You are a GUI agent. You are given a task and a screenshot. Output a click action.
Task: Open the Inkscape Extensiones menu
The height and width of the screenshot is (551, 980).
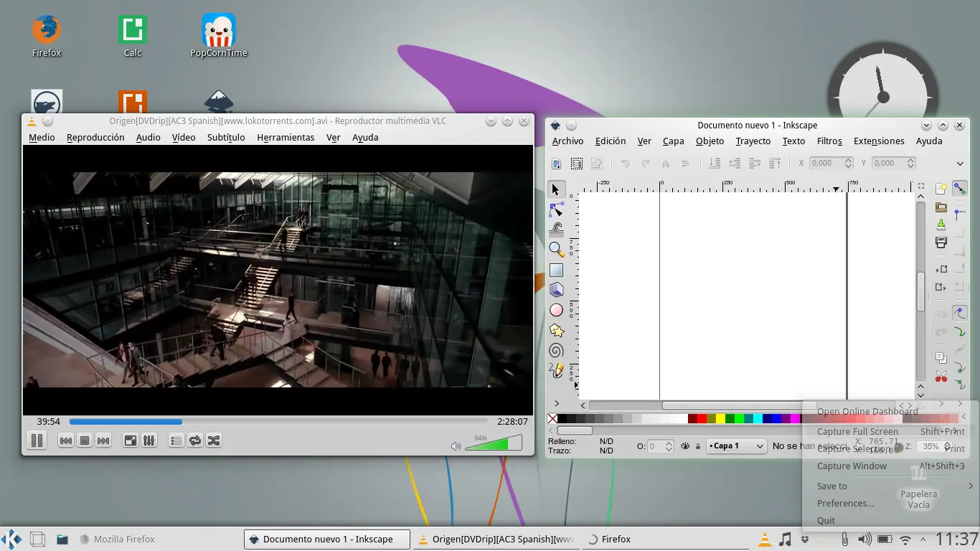(x=879, y=141)
